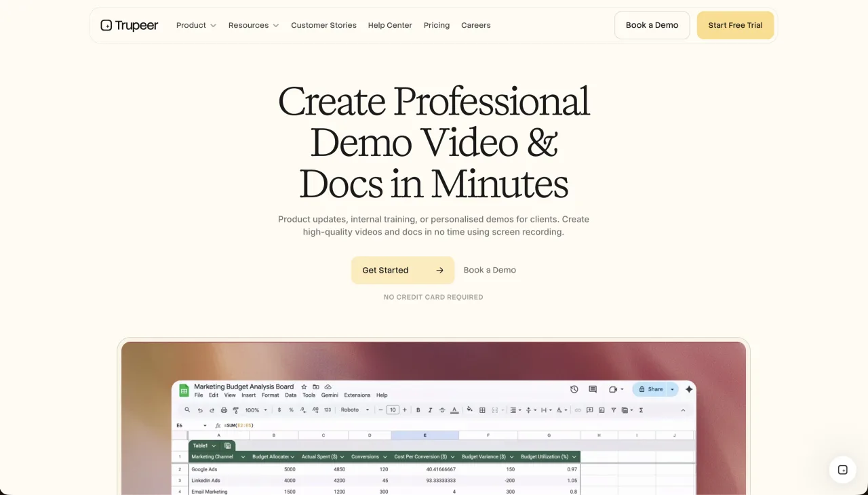Viewport: 868px width, 495px height.
Task: Click the move-to-folder icon beside the title
Action: point(316,387)
